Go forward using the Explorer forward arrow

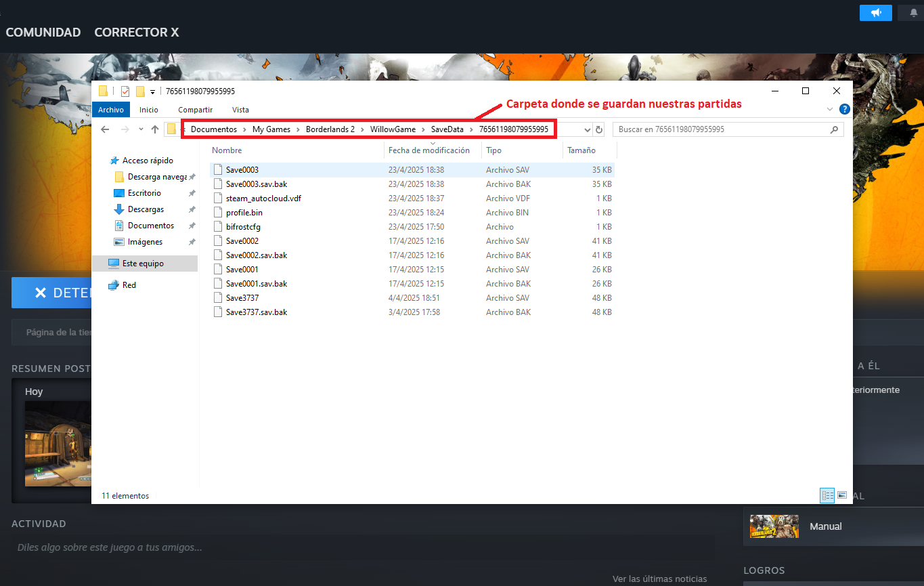[125, 129]
